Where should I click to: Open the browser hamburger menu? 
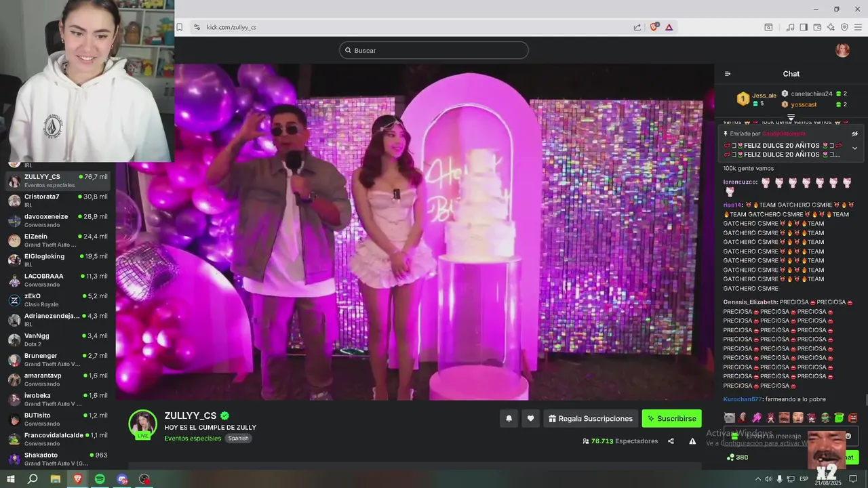click(858, 27)
